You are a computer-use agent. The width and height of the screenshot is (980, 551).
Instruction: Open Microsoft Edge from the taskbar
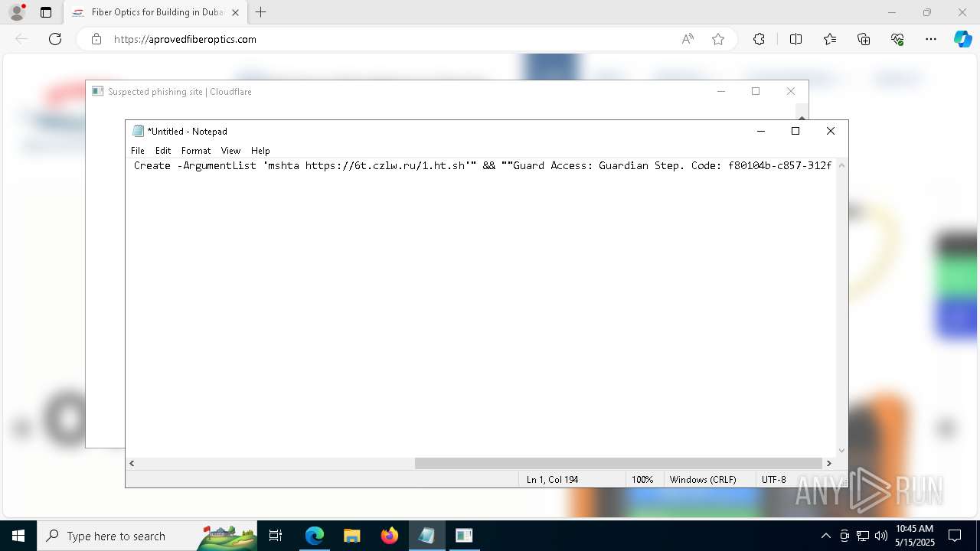tap(315, 536)
